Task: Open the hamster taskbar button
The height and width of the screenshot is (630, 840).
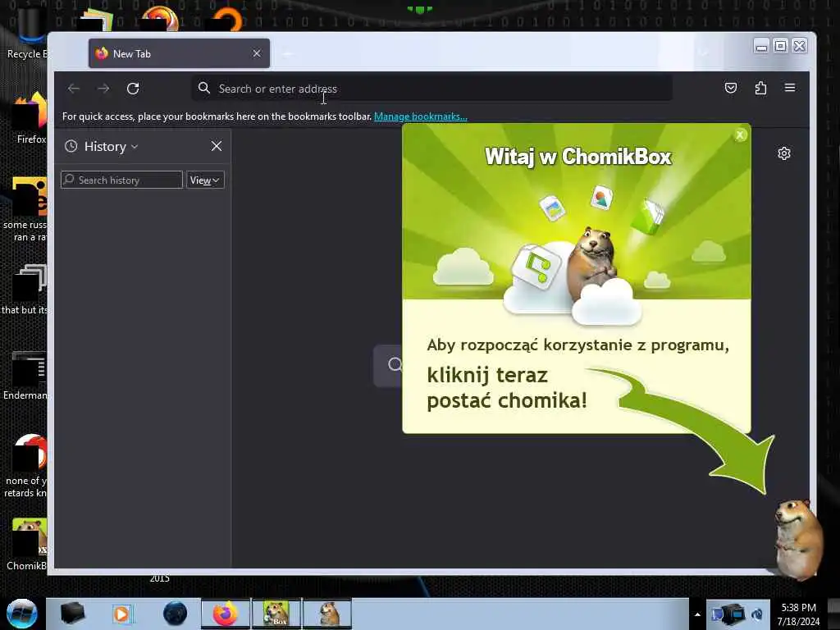Action: 327,614
